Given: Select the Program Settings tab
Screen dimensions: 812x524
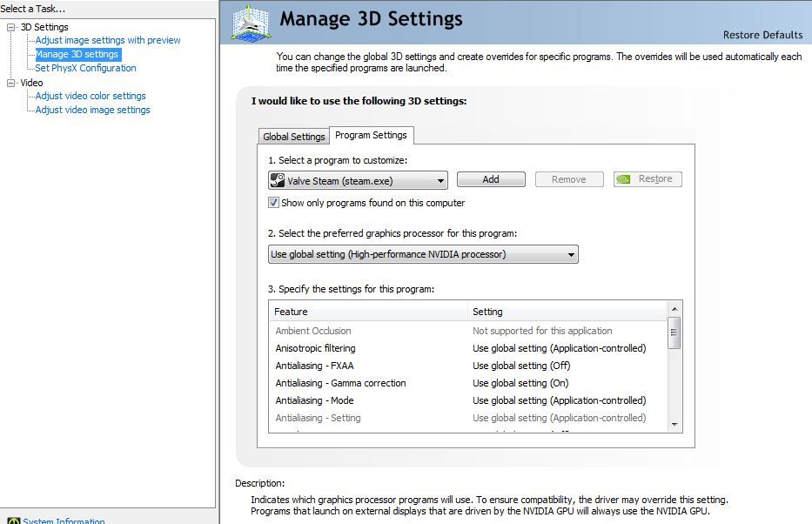Looking at the screenshot, I should pyautogui.click(x=371, y=135).
